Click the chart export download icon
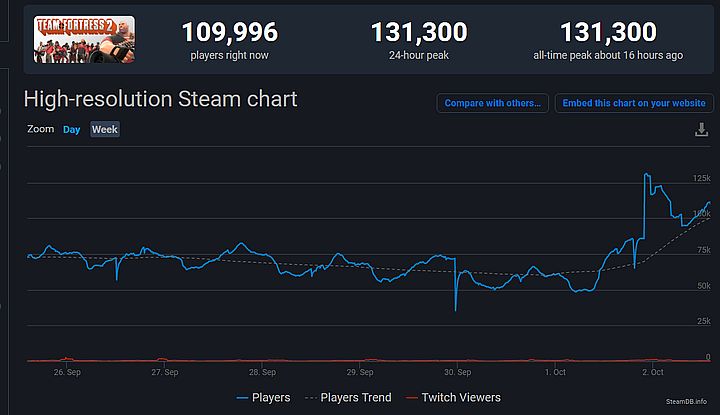This screenshot has height=415, width=720. coord(701,130)
